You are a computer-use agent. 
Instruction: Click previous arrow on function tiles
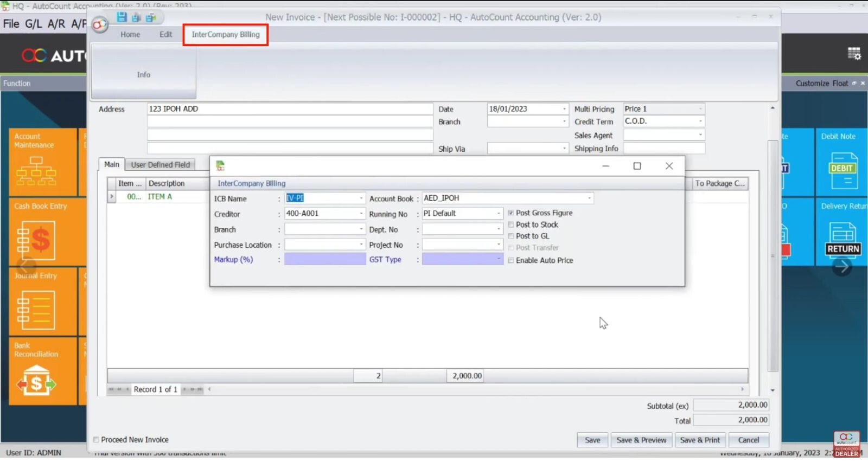[25, 267]
